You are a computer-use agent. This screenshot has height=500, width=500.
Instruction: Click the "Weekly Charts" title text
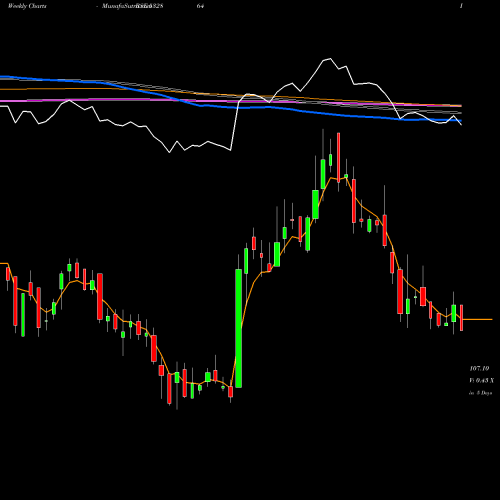point(27,6)
